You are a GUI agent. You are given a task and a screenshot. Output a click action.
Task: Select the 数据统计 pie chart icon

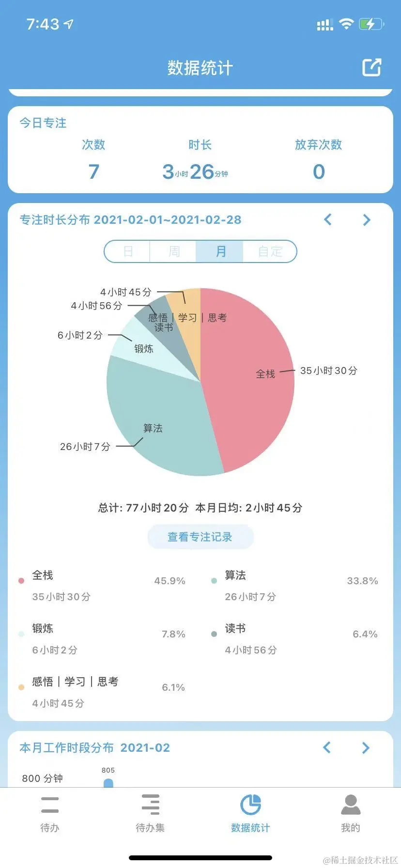(250, 804)
